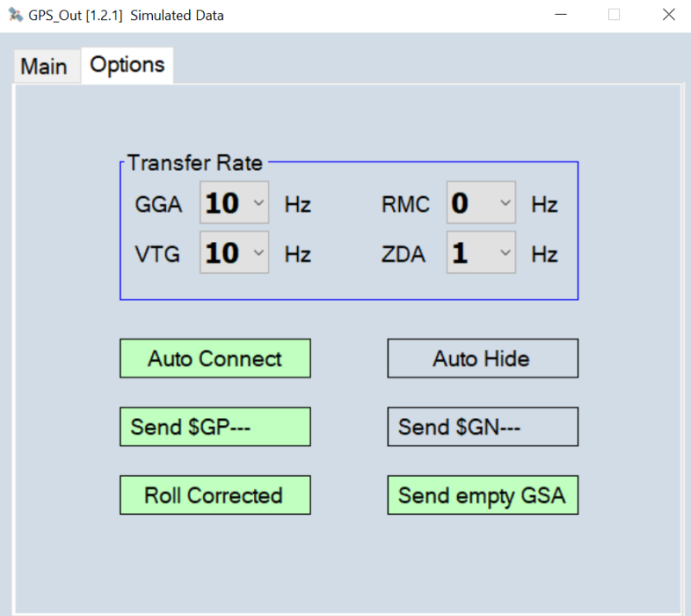Click the RMC label text

click(x=405, y=205)
